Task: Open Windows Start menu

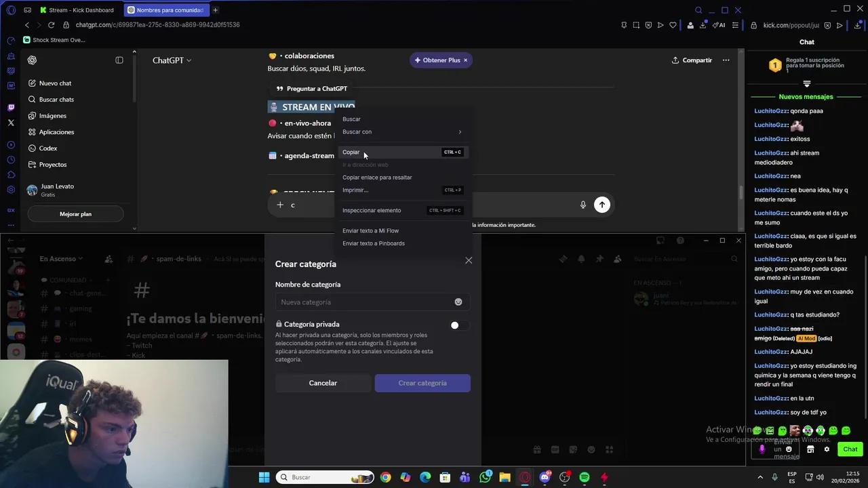Action: pos(264,477)
